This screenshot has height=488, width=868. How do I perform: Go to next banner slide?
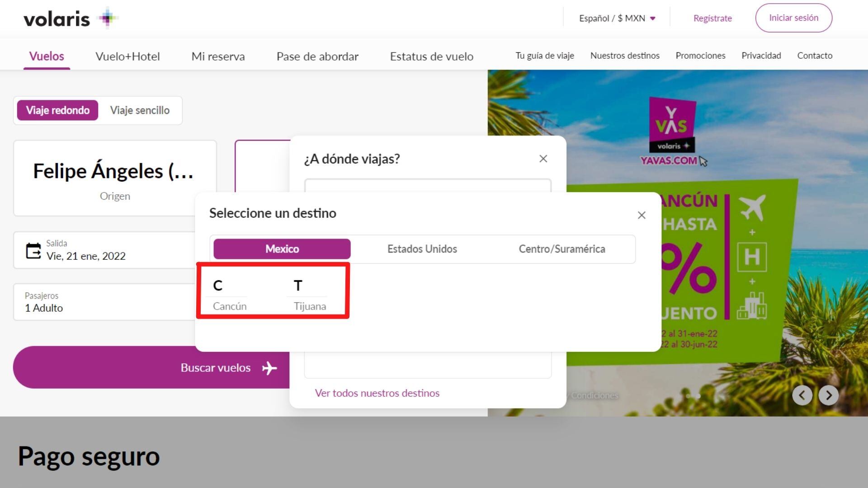[828, 395]
